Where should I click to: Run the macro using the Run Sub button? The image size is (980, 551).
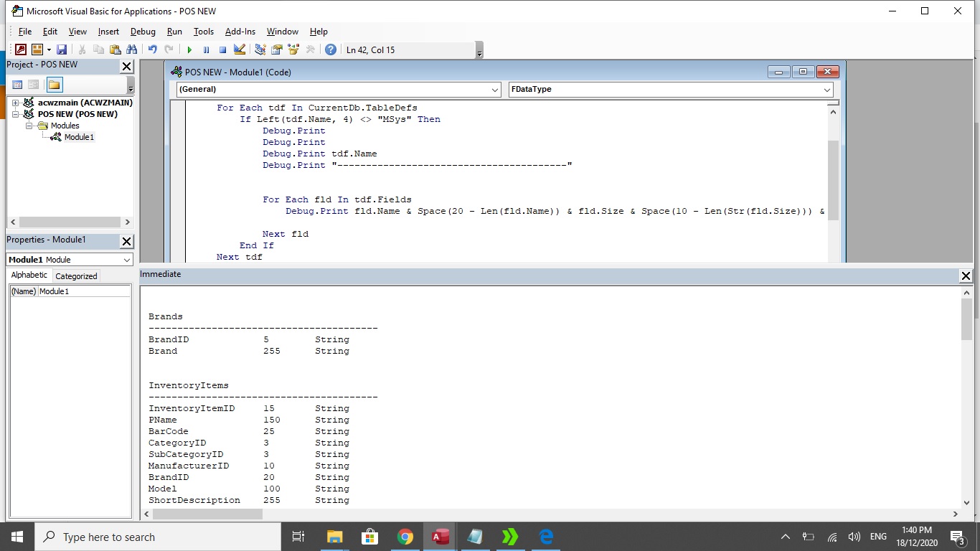tap(189, 49)
